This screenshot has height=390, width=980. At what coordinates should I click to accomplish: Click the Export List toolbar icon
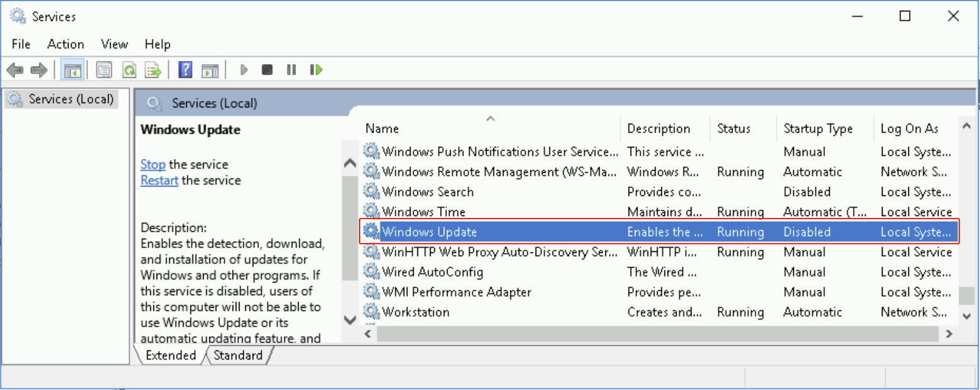pos(153,70)
